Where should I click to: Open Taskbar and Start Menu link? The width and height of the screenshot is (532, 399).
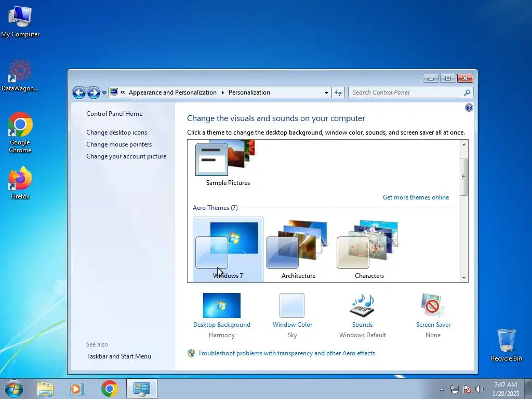pyautogui.click(x=119, y=356)
